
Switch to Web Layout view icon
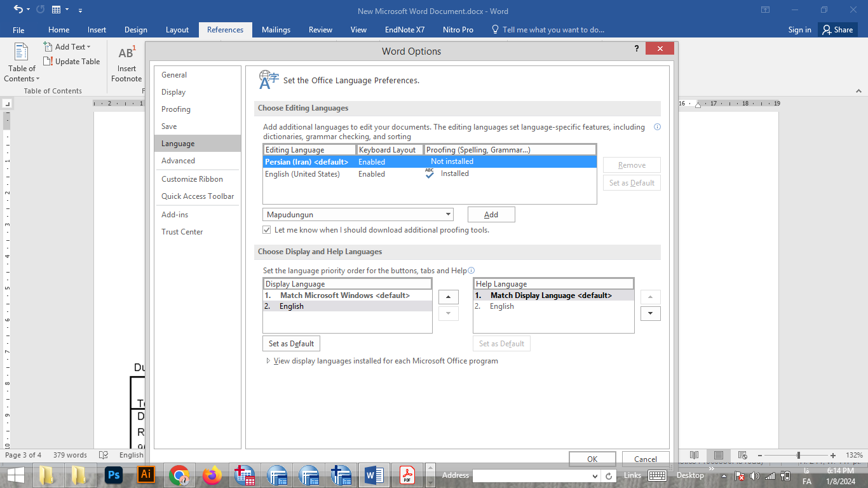[x=742, y=455]
